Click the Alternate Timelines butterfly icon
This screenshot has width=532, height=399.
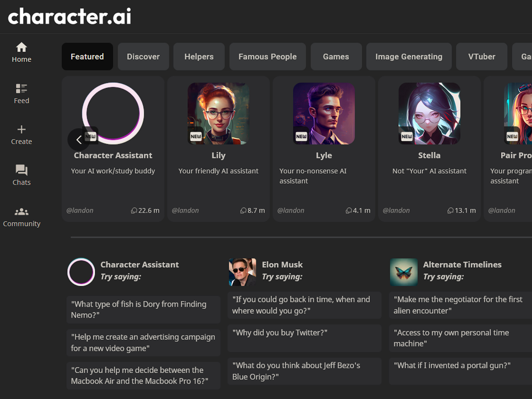[404, 272]
